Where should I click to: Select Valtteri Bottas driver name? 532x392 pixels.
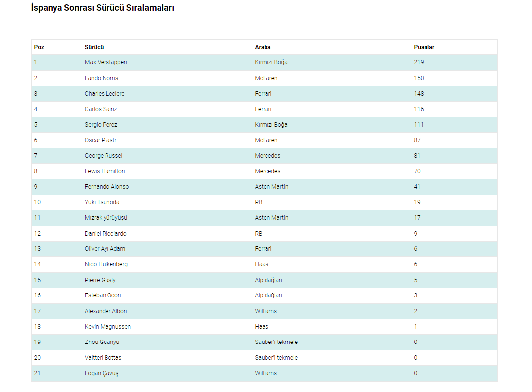coord(103,358)
